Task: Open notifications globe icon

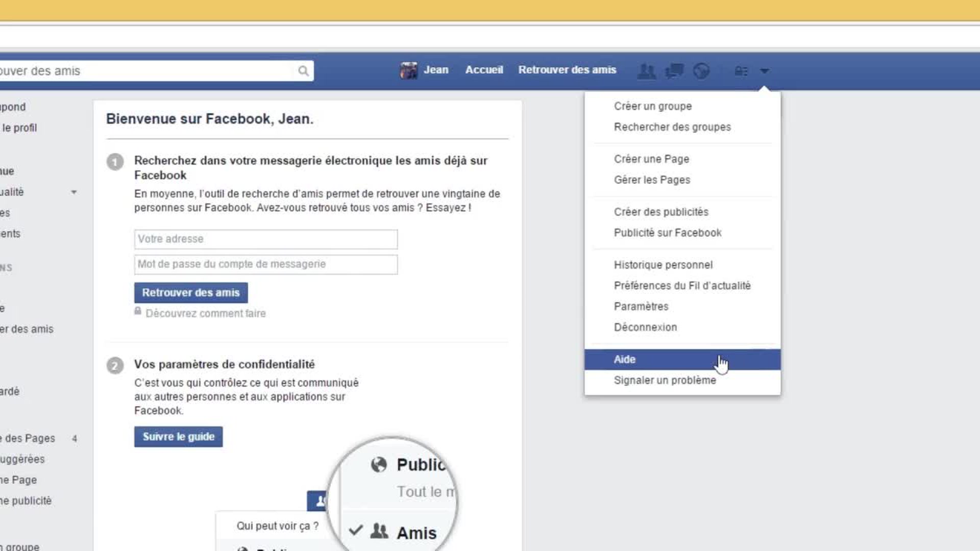Action: click(x=701, y=71)
